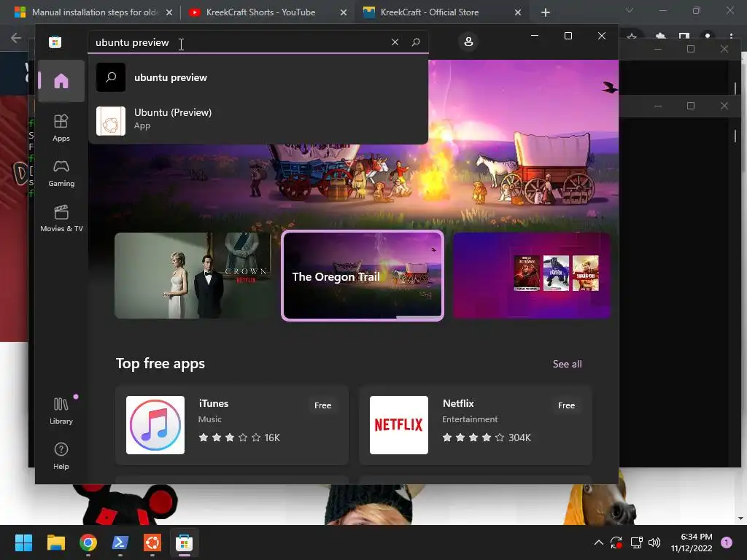The height and width of the screenshot is (560, 747).
Task: Switch to 'Manual installation steps' browser tab
Action: coord(93,12)
